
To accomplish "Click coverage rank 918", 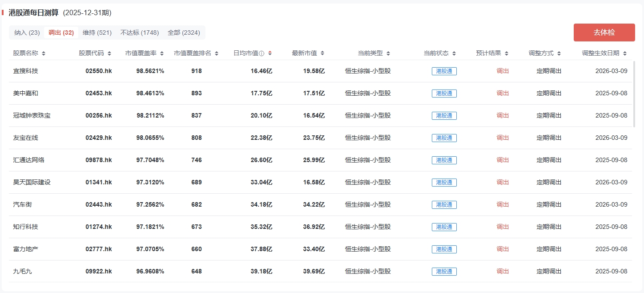I will click(x=196, y=71).
